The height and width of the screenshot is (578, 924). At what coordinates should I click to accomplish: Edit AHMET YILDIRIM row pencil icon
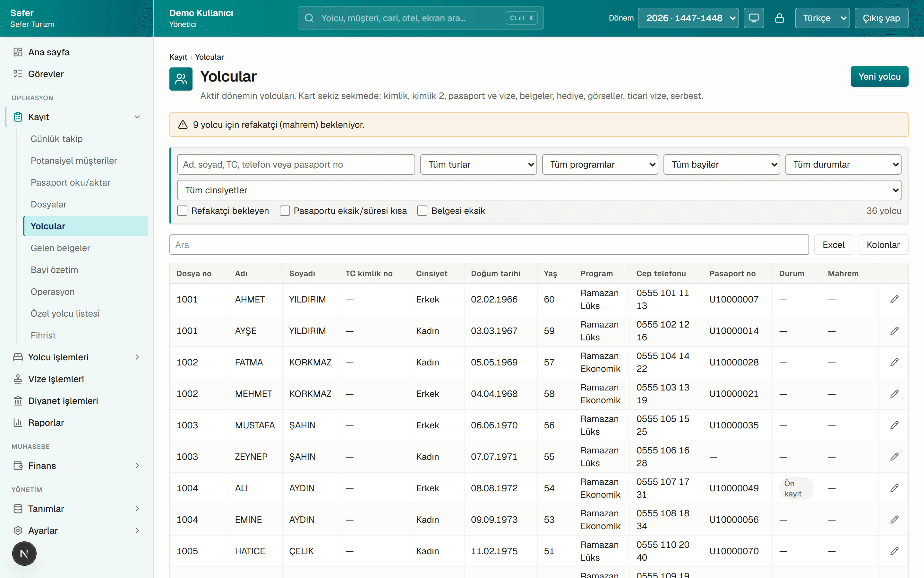[x=894, y=299]
